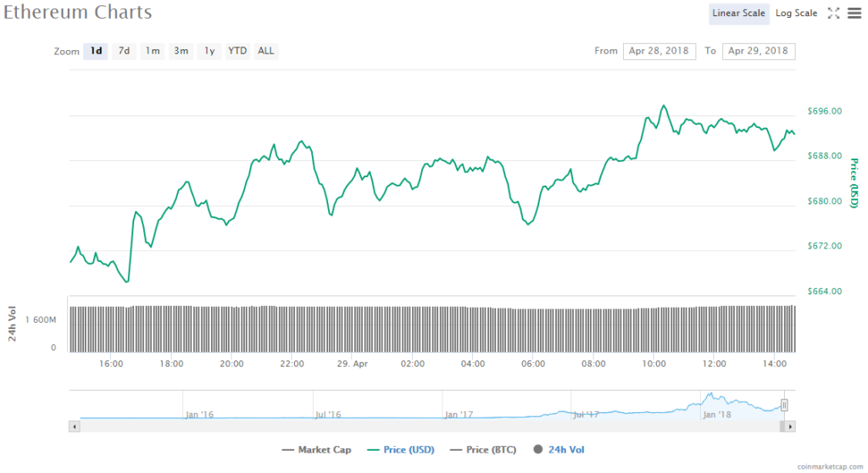Screen dimensions: 868x473
Task: Click the To date field
Action: coord(759,51)
